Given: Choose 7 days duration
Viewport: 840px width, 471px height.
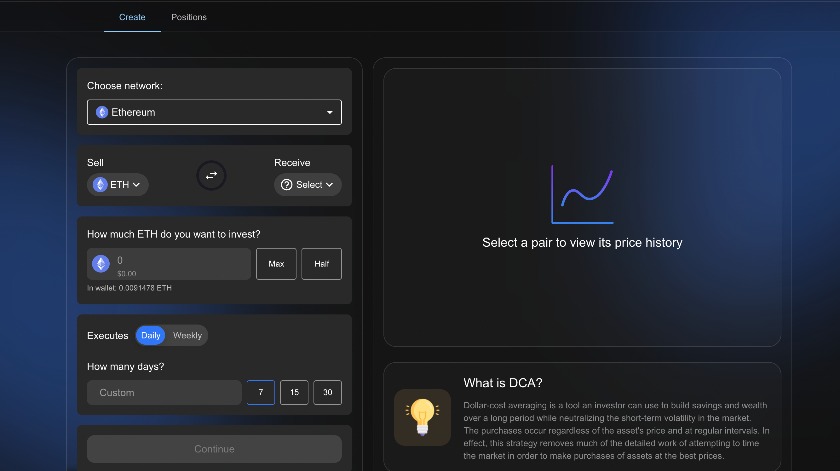Looking at the screenshot, I should (x=261, y=392).
